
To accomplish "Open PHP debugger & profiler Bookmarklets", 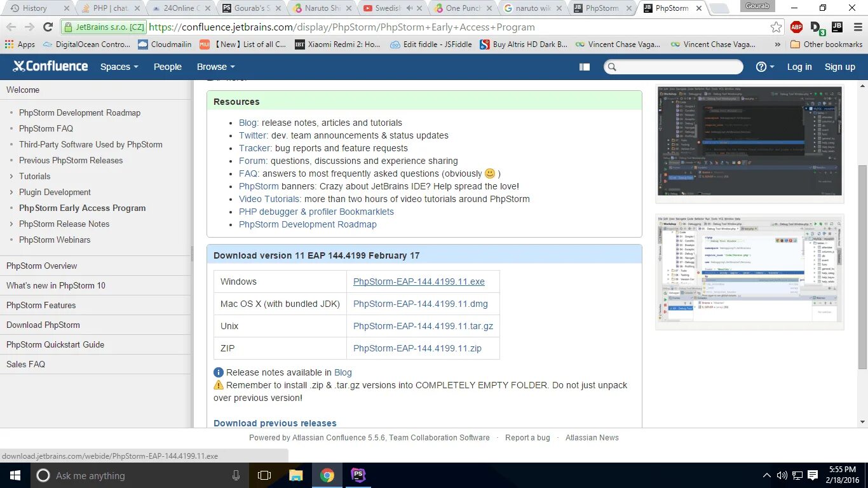I will click(x=316, y=212).
